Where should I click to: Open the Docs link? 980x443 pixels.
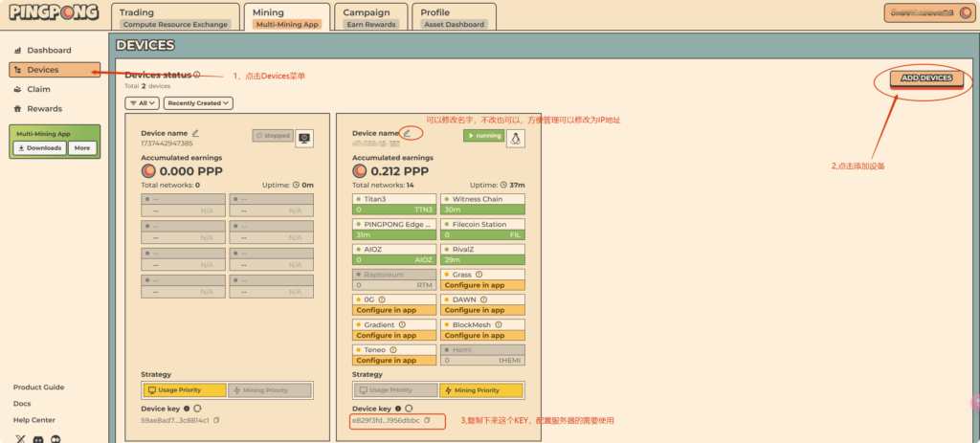22,404
